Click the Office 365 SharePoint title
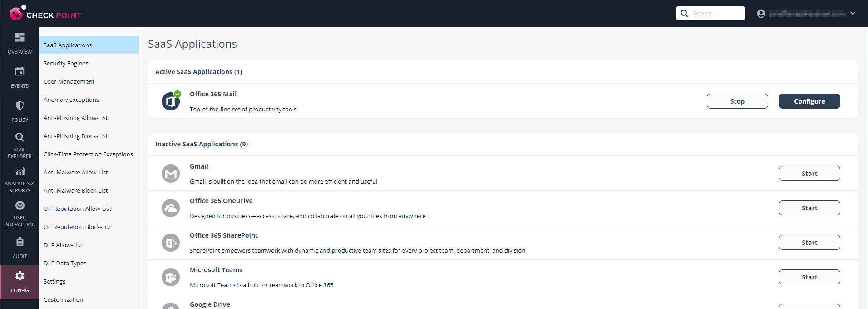 [224, 235]
